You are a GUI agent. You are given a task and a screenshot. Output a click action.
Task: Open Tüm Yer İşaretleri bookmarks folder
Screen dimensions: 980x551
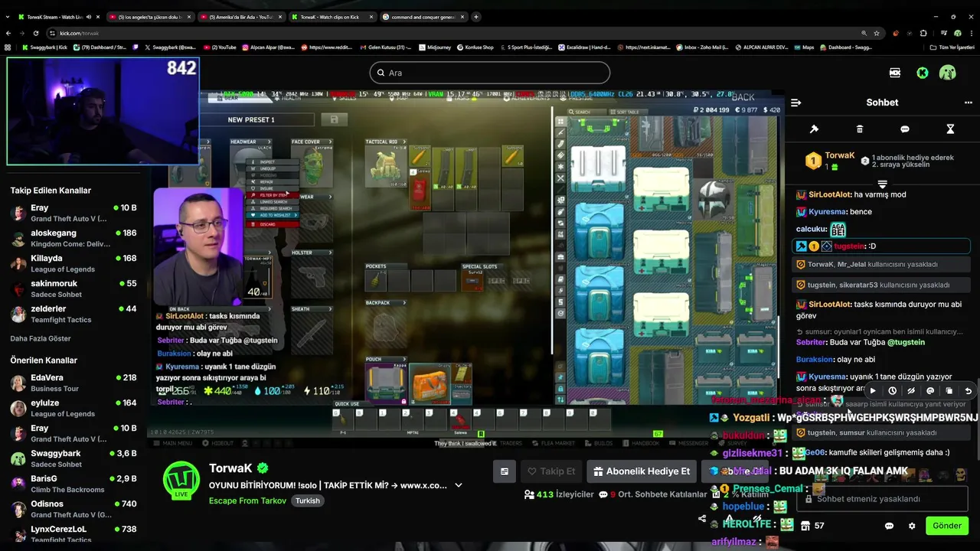[952, 47]
